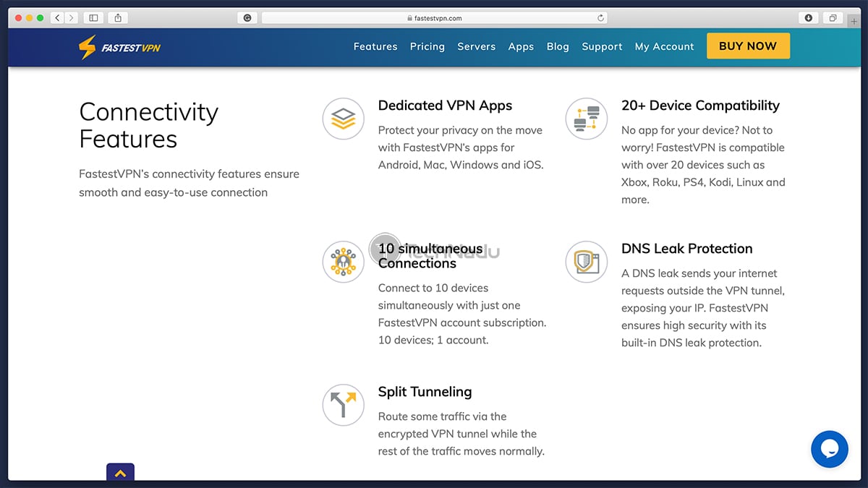Click the DNS Leak Protection shield icon
The height and width of the screenshot is (488, 868).
click(586, 262)
